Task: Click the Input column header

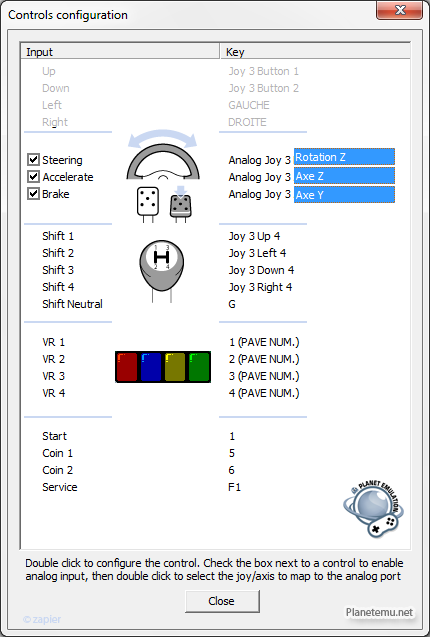Action: (x=120, y=52)
